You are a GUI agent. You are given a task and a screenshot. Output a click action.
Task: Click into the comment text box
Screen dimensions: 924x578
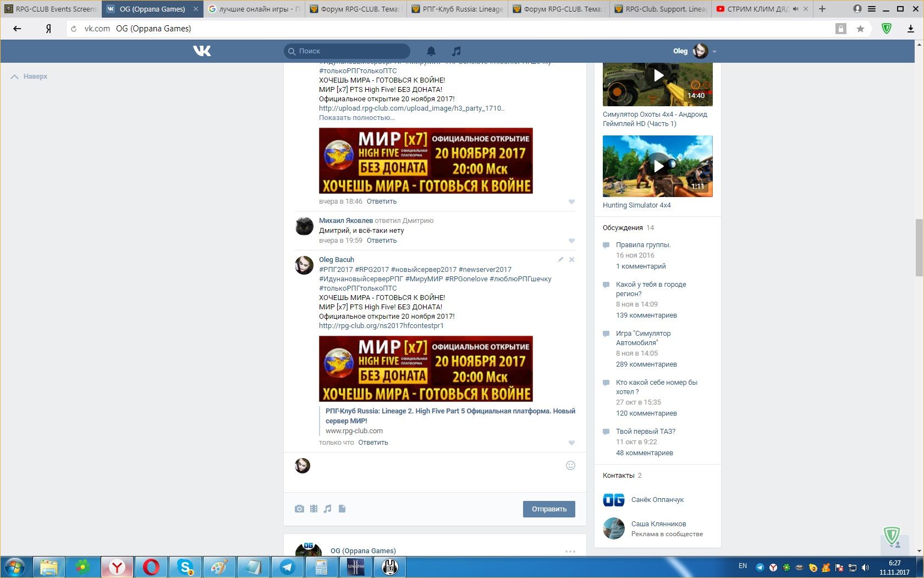coord(437,472)
